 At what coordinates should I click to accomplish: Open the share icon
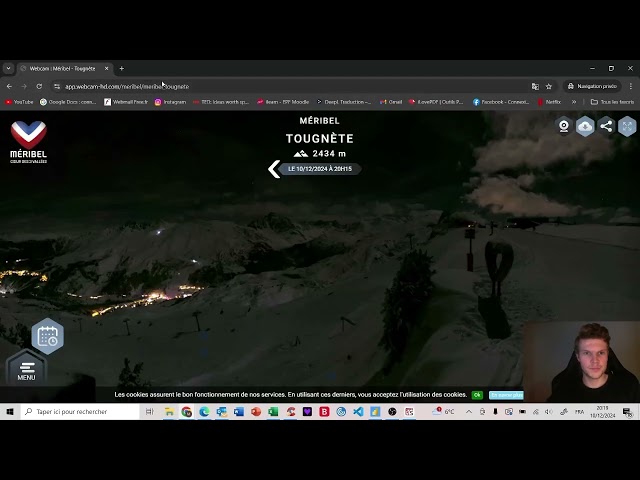[606, 126]
